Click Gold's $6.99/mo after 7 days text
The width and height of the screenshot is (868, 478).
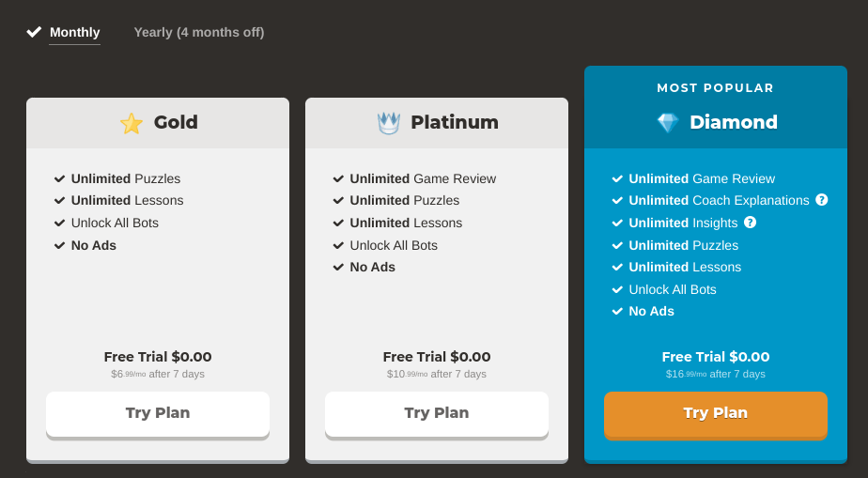click(x=158, y=374)
